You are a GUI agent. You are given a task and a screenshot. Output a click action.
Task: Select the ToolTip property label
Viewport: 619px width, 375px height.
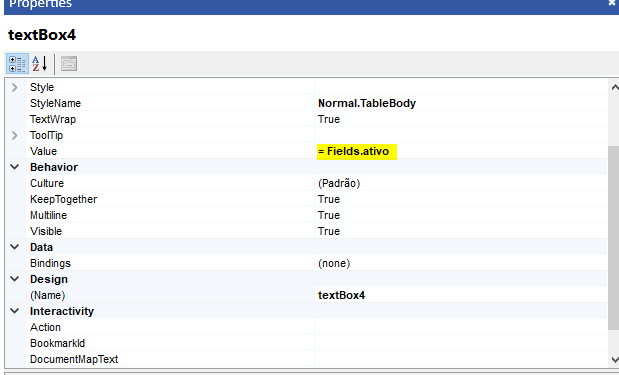point(46,135)
